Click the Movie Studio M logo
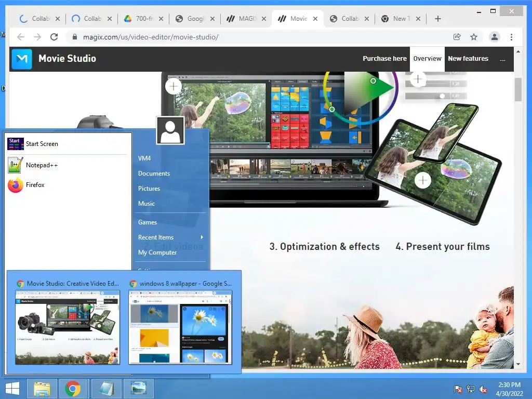This screenshot has height=399, width=532. tap(22, 59)
